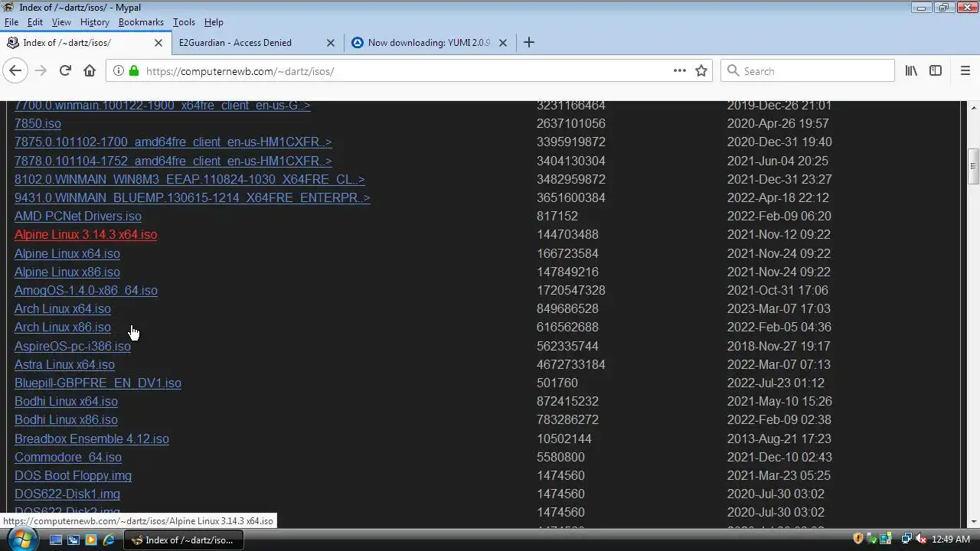The width and height of the screenshot is (980, 551).
Task: Toggle the sidebars icon
Action: point(936,70)
